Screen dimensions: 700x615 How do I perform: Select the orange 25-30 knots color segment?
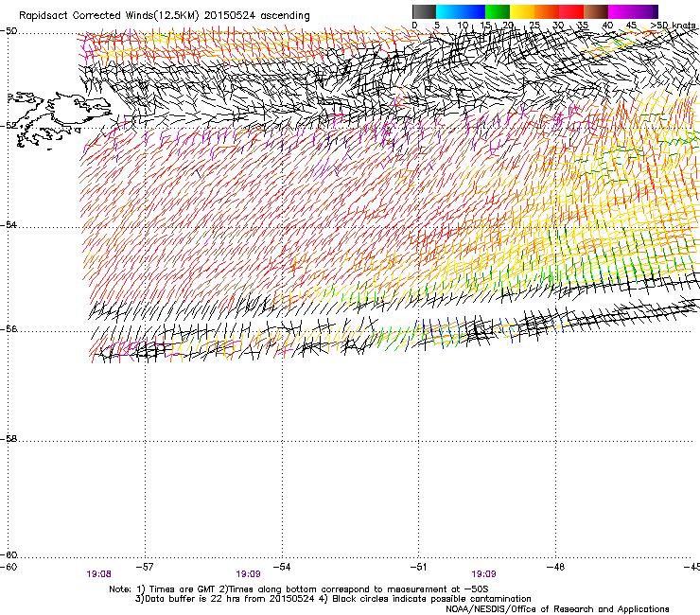pos(547,11)
